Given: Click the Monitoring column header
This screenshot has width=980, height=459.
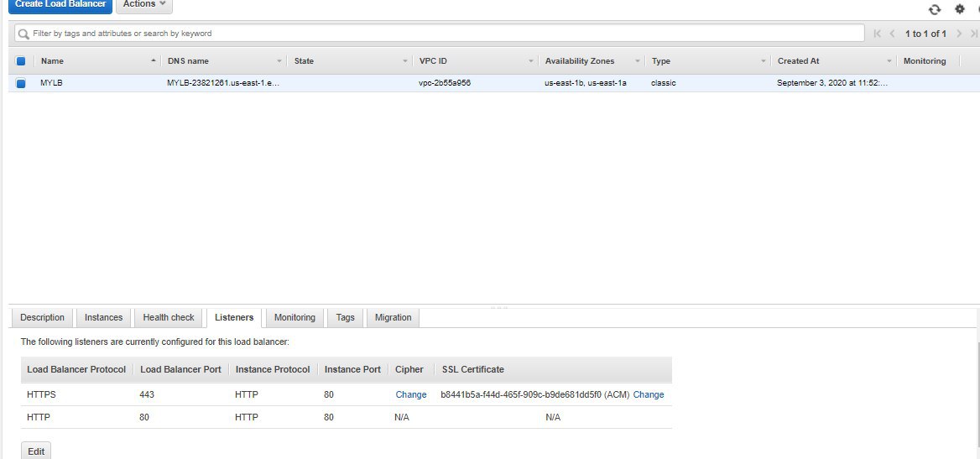Looking at the screenshot, I should click(x=925, y=61).
